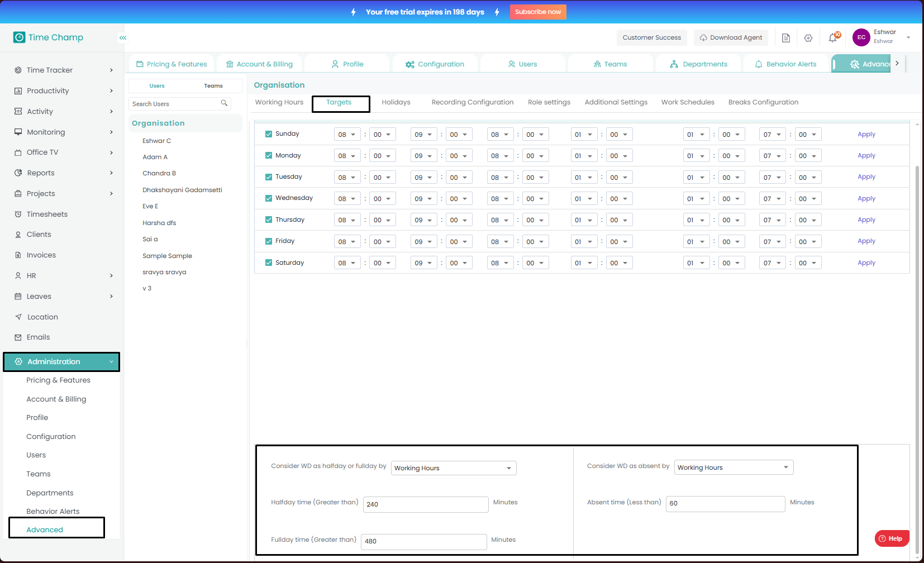The width and height of the screenshot is (924, 563).
Task: Click the EC user avatar
Action: coord(861,37)
